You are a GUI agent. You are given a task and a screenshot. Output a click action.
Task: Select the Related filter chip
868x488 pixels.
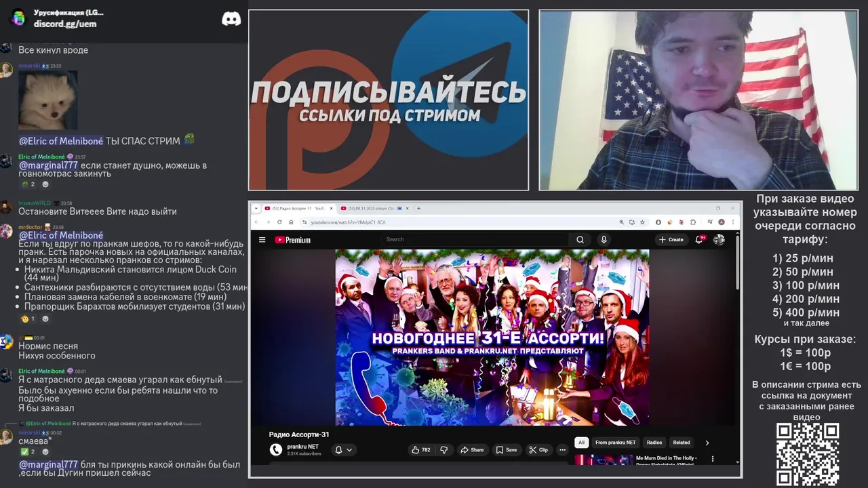[682, 443]
